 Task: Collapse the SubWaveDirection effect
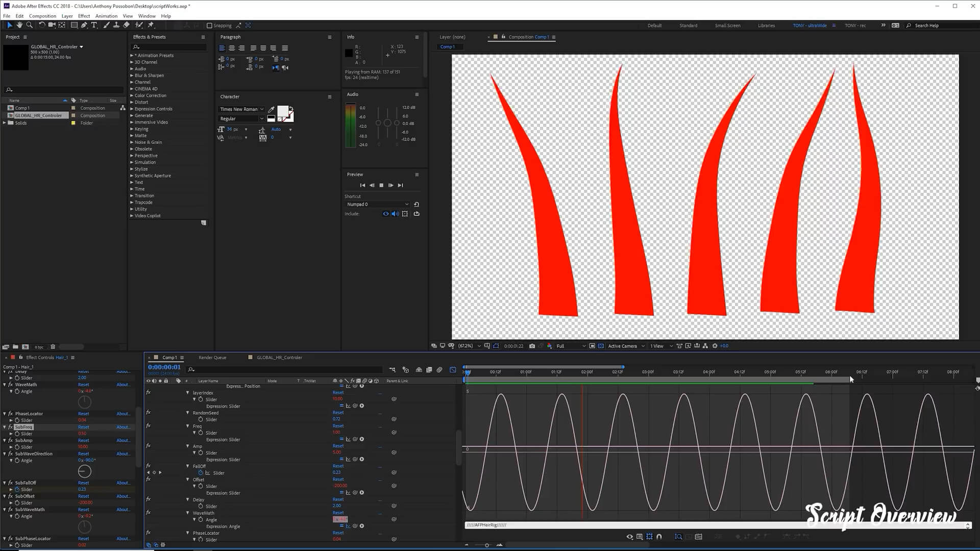5,454
